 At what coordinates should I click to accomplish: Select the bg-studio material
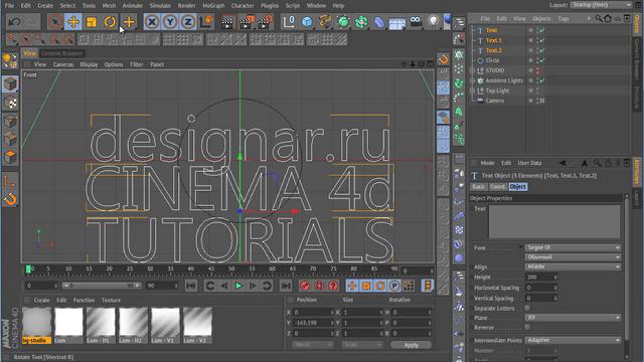point(37,325)
